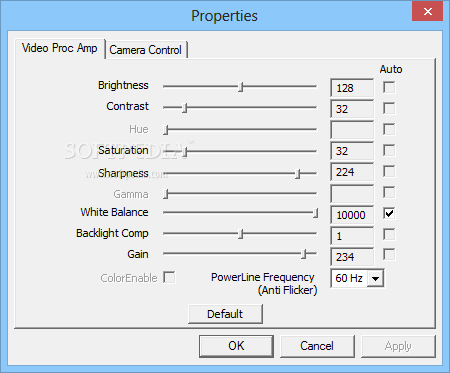Click the Gain slider thumb
This screenshot has height=373, width=450.
coord(304,254)
